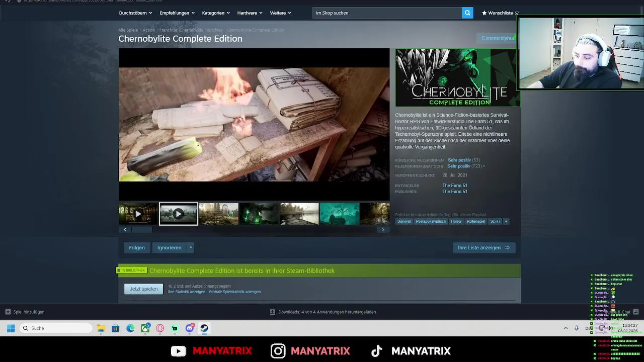Open Xbox app from taskbar
The image size is (644, 362).
point(145,328)
